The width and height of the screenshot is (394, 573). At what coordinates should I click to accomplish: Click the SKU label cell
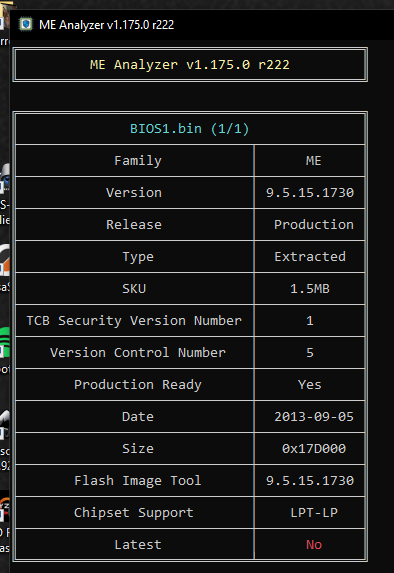tap(134, 289)
